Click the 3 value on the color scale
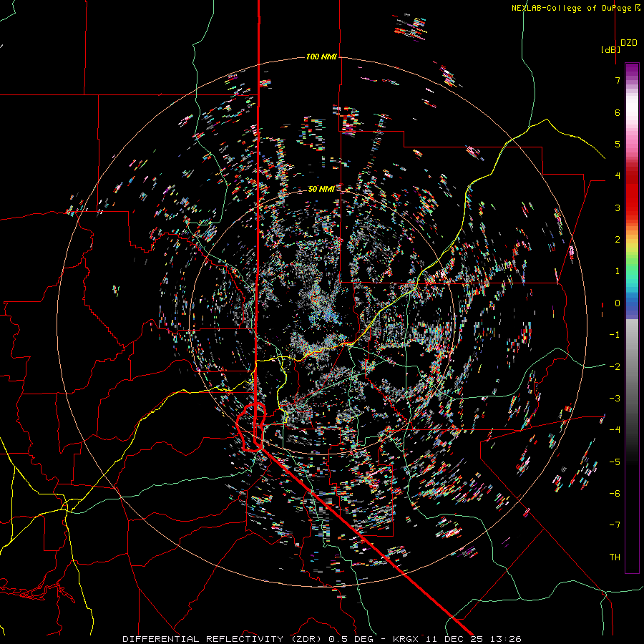The width and height of the screenshot is (644, 644). pos(618,208)
